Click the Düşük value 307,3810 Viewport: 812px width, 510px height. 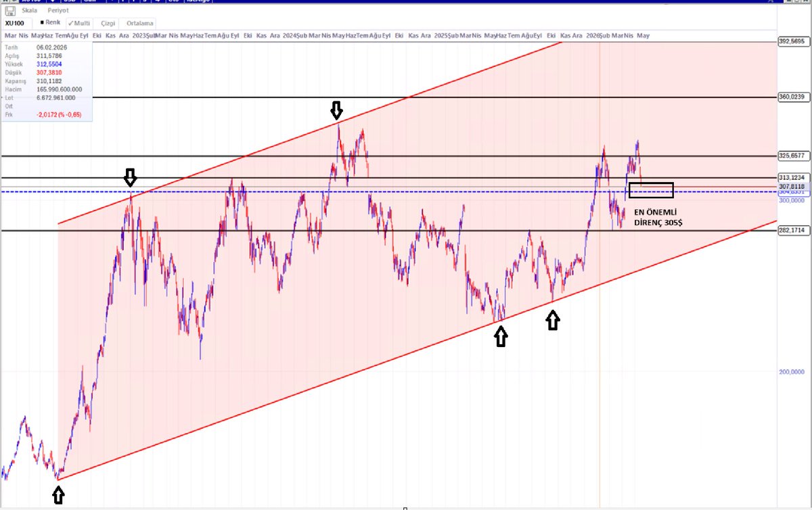(x=49, y=72)
